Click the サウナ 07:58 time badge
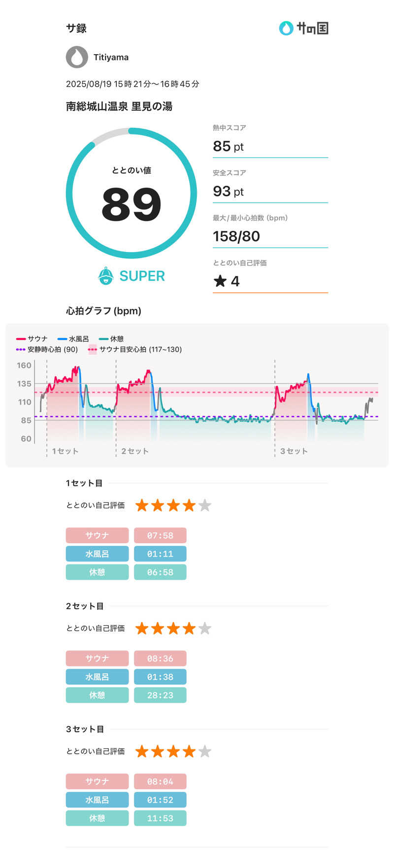Viewport: 394px width, 868px height. click(x=160, y=535)
